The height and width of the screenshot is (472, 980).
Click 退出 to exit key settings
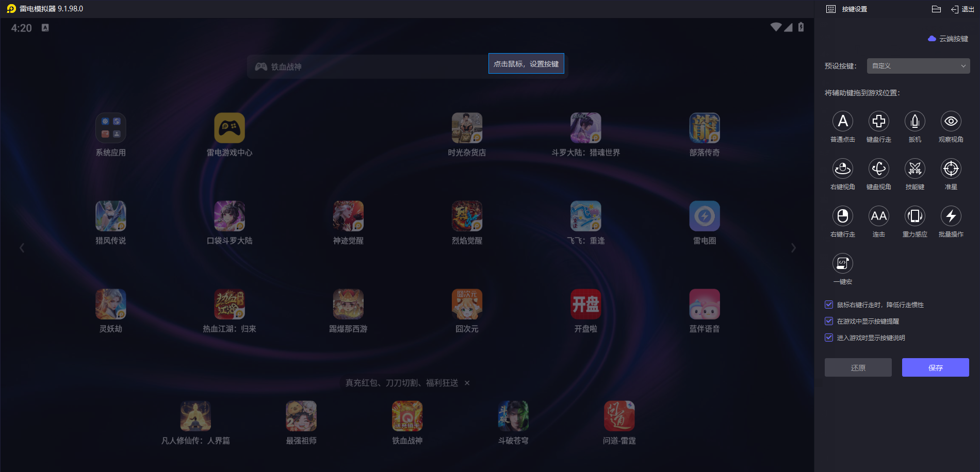tap(962, 9)
